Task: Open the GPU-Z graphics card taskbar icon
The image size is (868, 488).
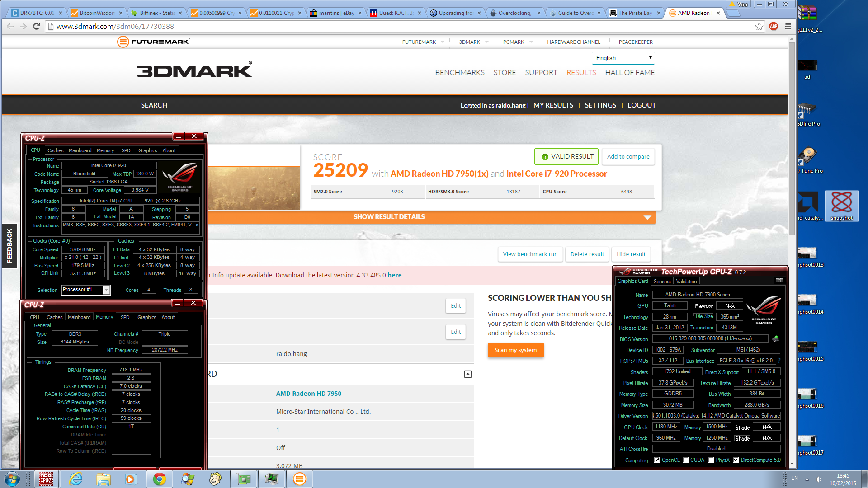Action: pyautogui.click(x=244, y=479)
